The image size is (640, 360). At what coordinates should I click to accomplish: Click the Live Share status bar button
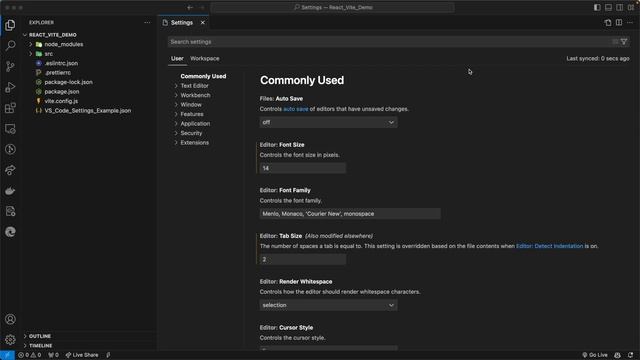point(82,355)
